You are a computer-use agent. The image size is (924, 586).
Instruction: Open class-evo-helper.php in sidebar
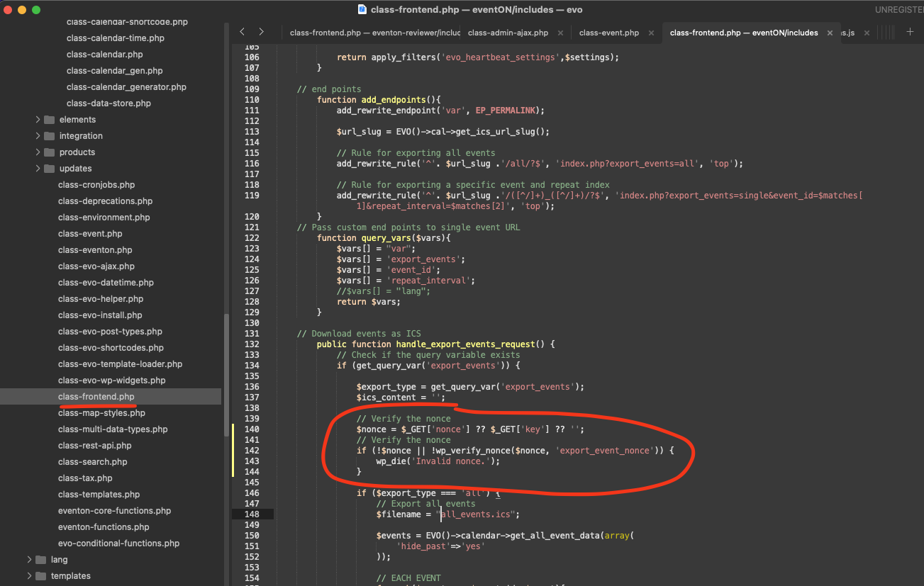coord(101,299)
